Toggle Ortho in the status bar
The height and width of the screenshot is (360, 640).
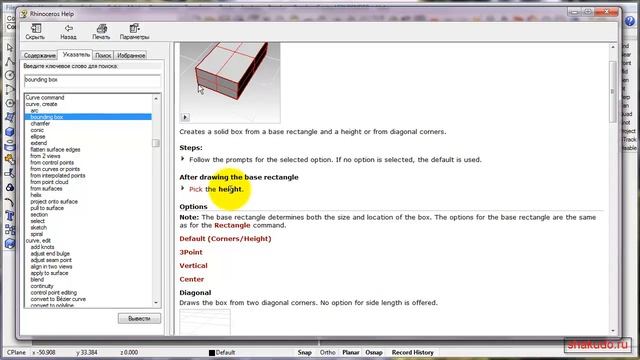tap(327, 353)
